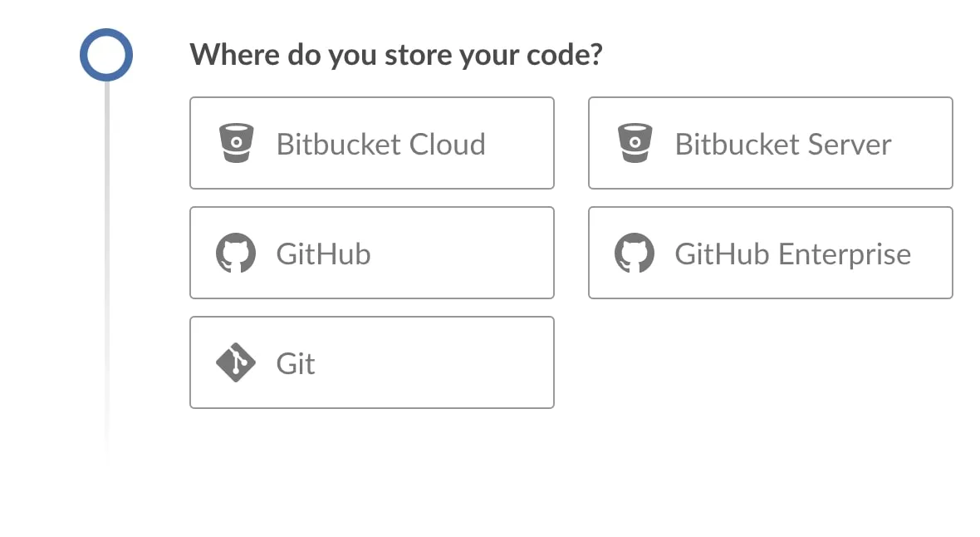Click the empty area inside the Git card

tap(438, 362)
